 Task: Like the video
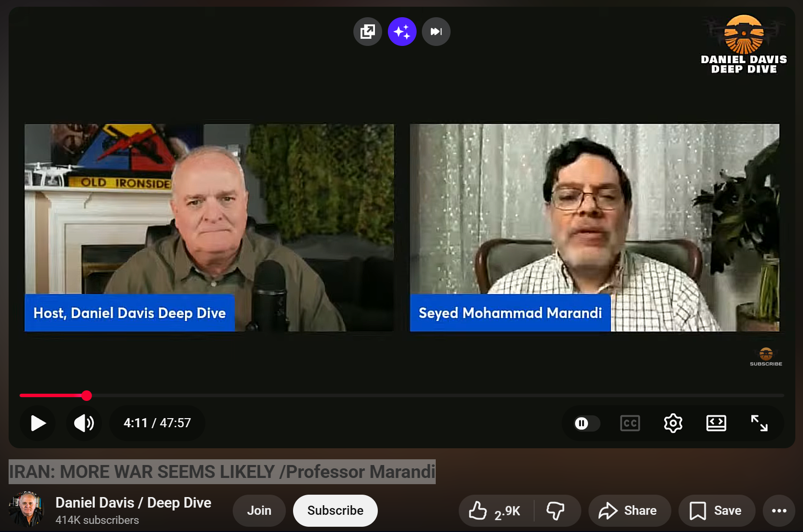(495, 510)
